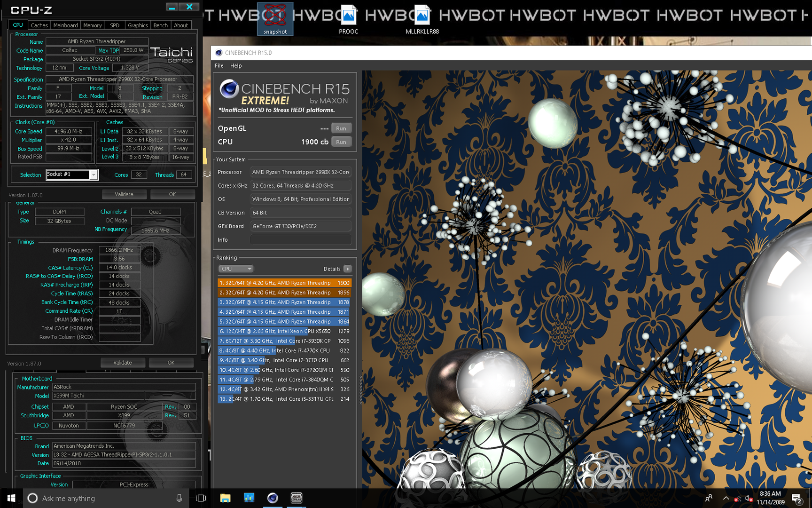Toggle ranking Details arrow button
The height and width of the screenshot is (508, 812).
347,269
